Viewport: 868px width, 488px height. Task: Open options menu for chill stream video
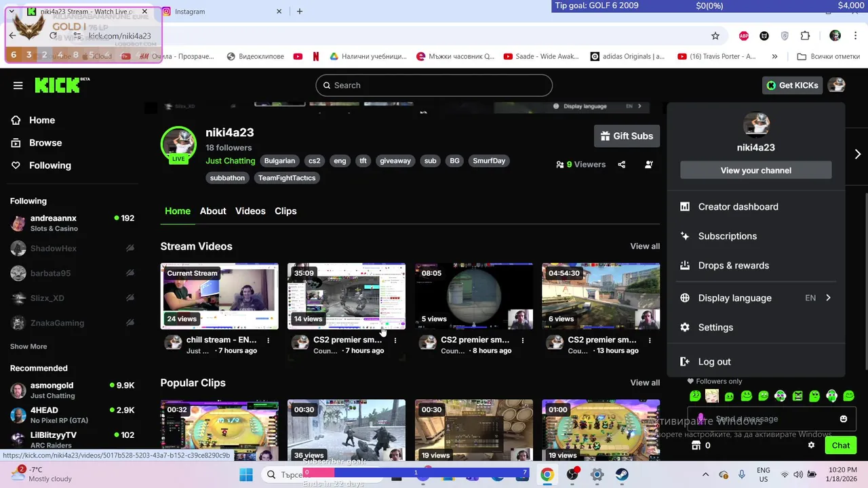click(268, 340)
